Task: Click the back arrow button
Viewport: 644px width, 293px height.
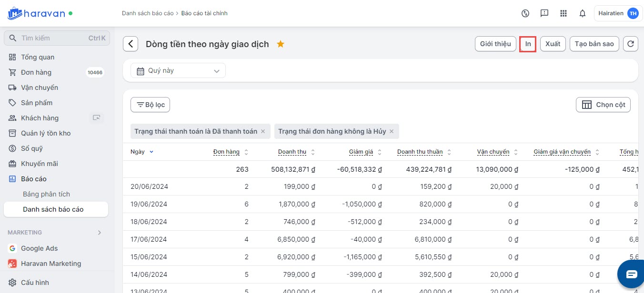Action: click(x=131, y=44)
